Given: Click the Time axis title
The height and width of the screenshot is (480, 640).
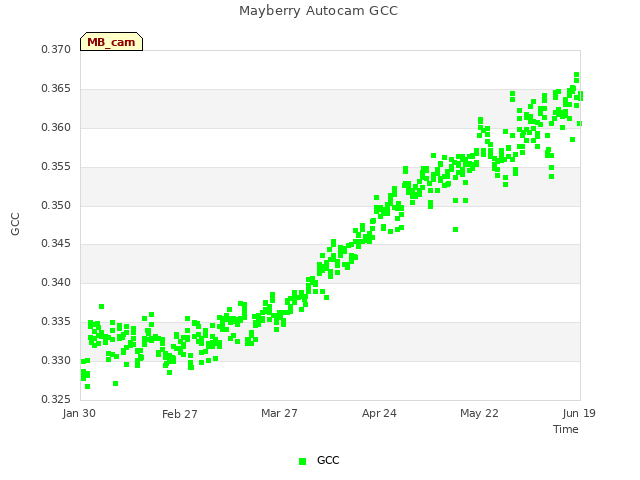Looking at the screenshot, I should coord(566,429).
